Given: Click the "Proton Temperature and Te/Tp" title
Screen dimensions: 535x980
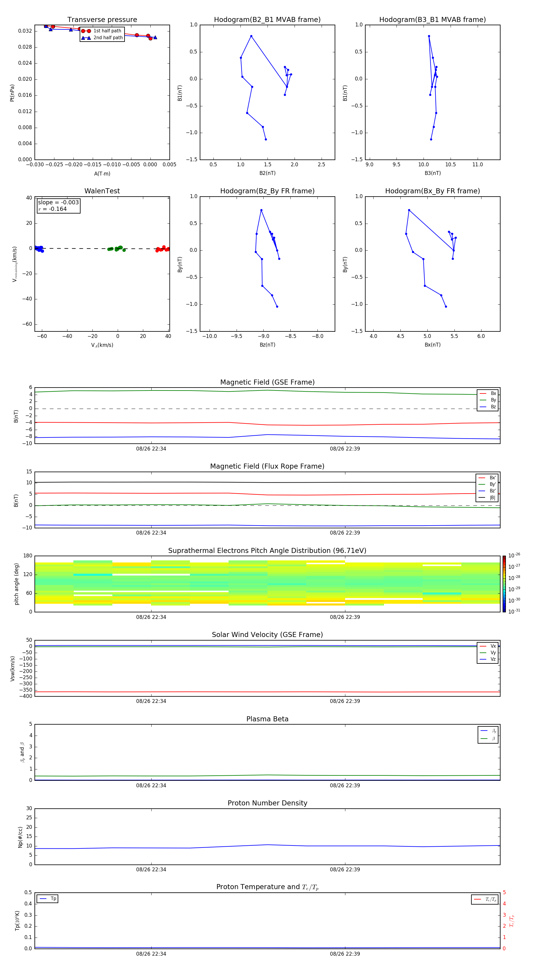Looking at the screenshot, I should click(267, 887).
